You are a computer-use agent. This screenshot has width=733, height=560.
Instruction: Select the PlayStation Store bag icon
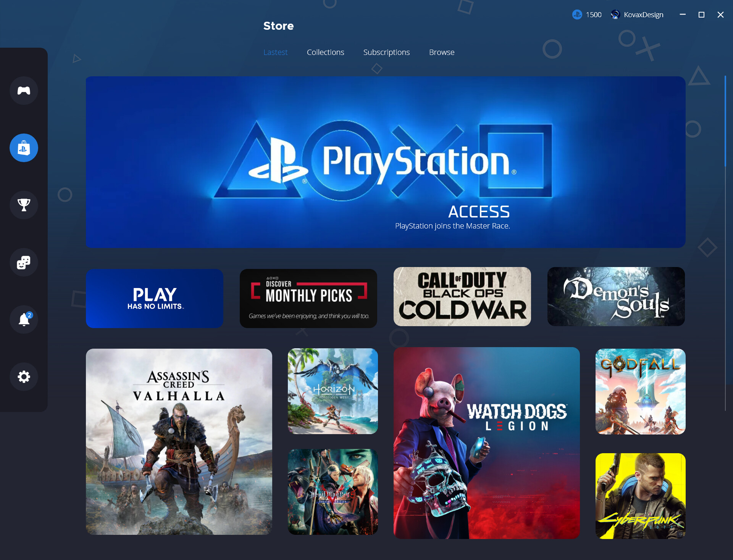click(24, 148)
